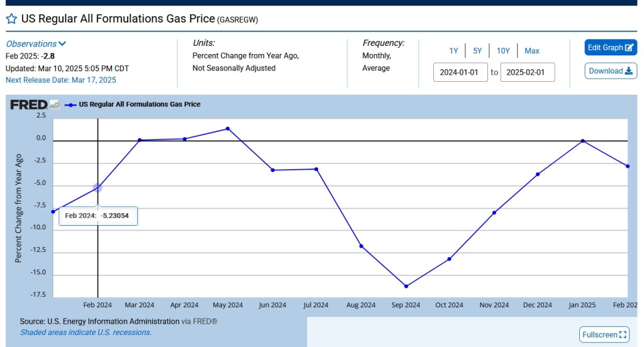Viewport: 644px width, 347px height.
Task: Click the Fullscreen expand icon
Action: 623,334
